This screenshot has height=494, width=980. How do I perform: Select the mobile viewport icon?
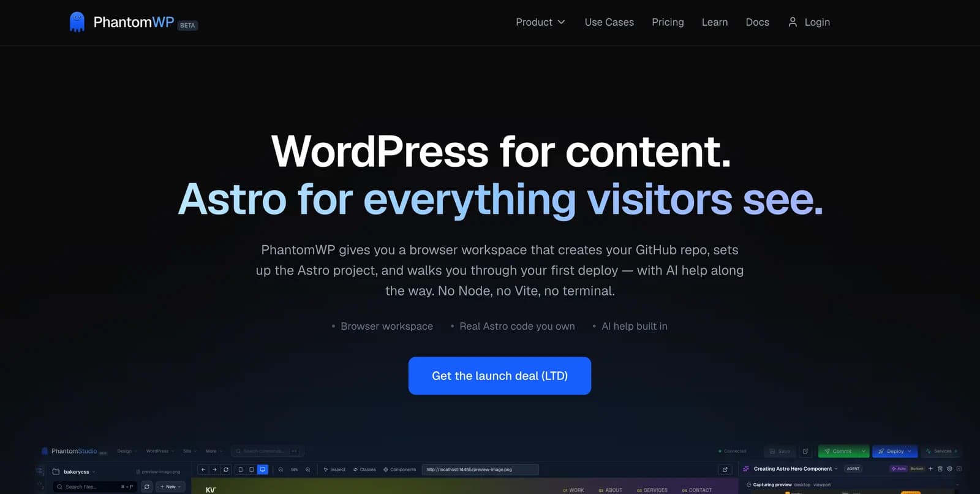[x=240, y=469]
